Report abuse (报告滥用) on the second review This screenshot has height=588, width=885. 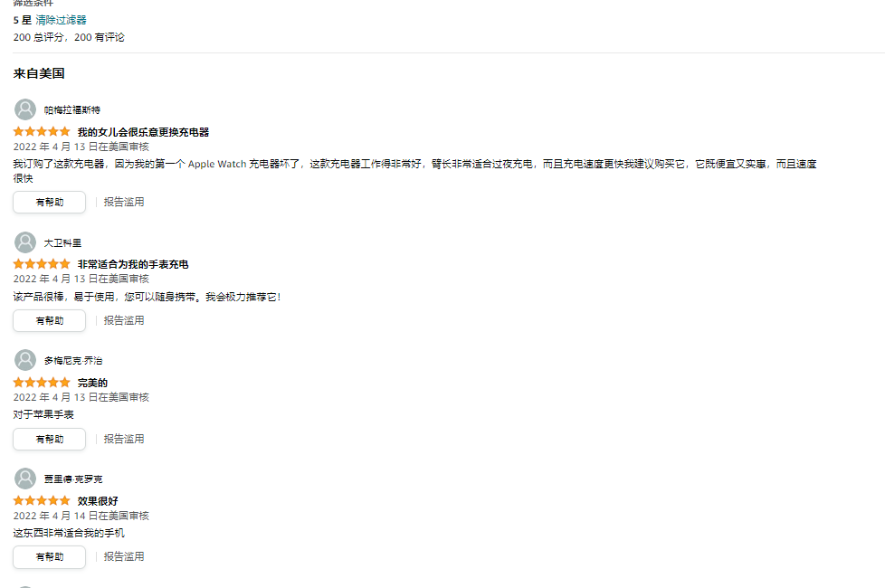[x=124, y=320]
